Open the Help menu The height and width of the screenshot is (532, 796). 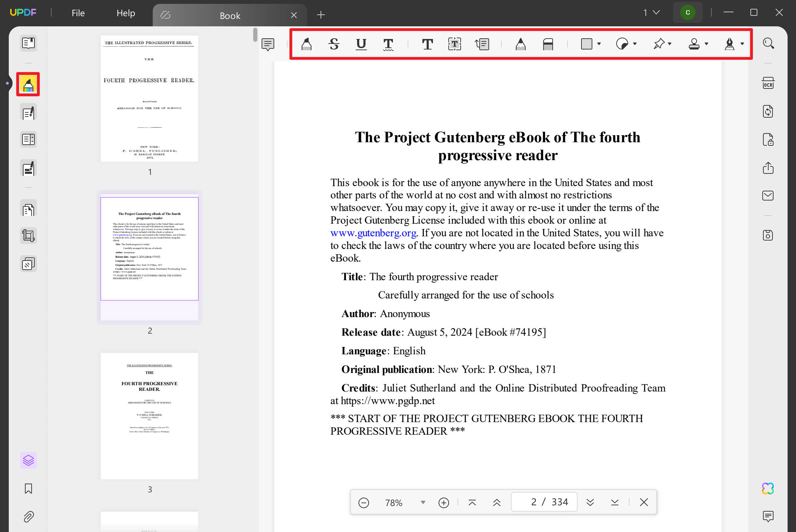pyautogui.click(x=126, y=13)
